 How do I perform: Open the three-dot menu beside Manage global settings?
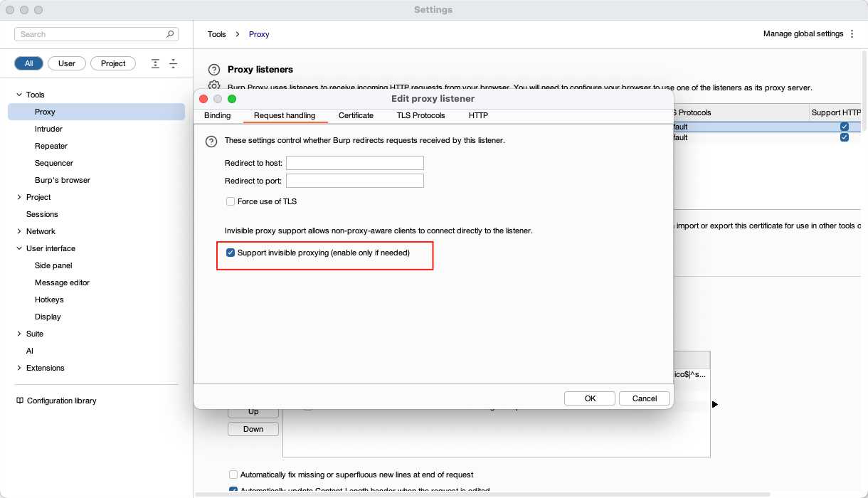(x=852, y=34)
